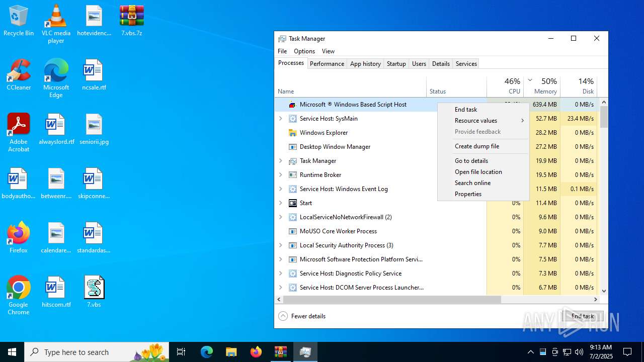Sort processes by Memory column

[542, 86]
